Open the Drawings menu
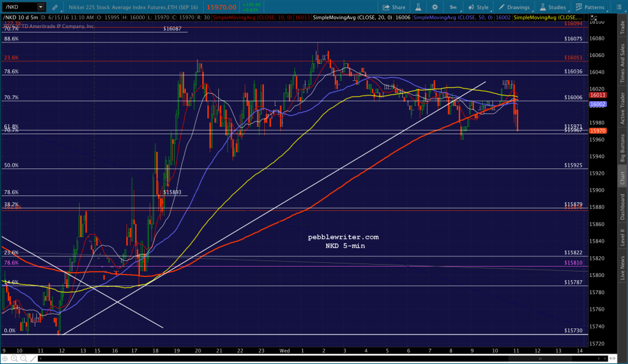 pos(515,7)
